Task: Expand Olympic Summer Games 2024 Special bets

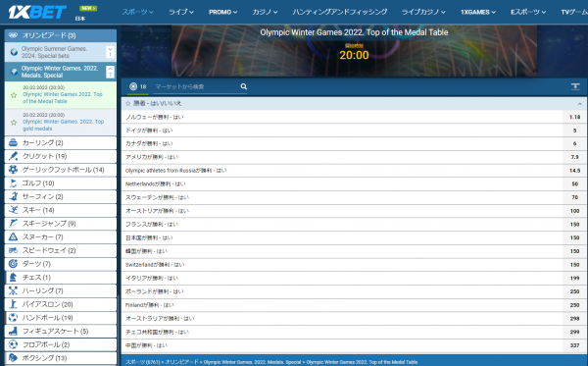Action: 110,52
